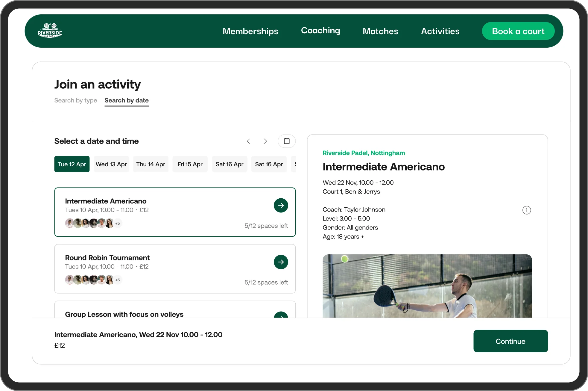Image resolution: width=588 pixels, height=391 pixels.
Task: Choose the Wed 13 Apr date
Action: (x=111, y=164)
